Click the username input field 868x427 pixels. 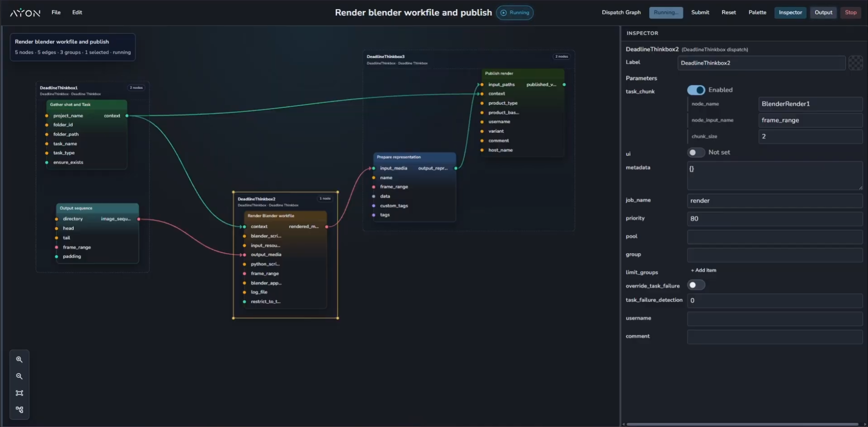pyautogui.click(x=774, y=319)
